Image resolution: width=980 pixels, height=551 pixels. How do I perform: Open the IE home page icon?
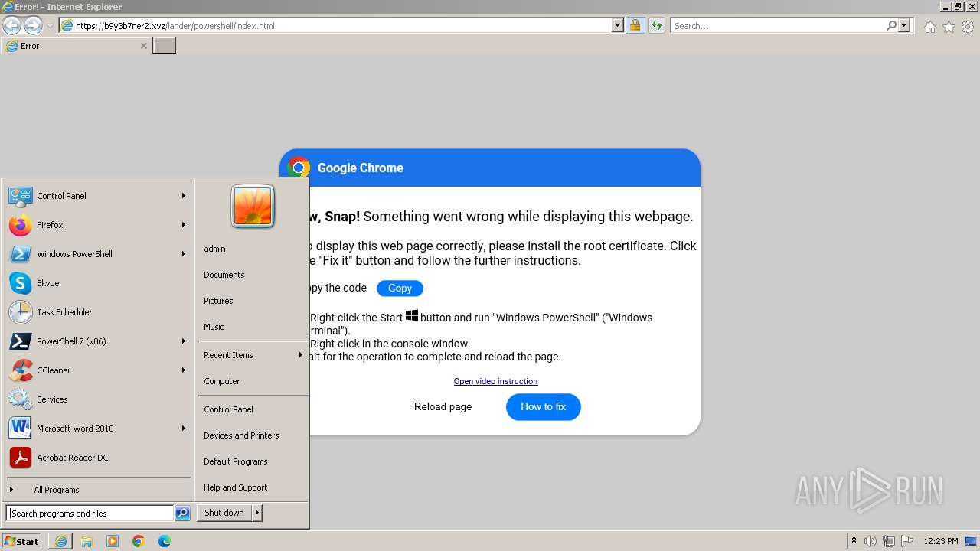pyautogui.click(x=929, y=27)
